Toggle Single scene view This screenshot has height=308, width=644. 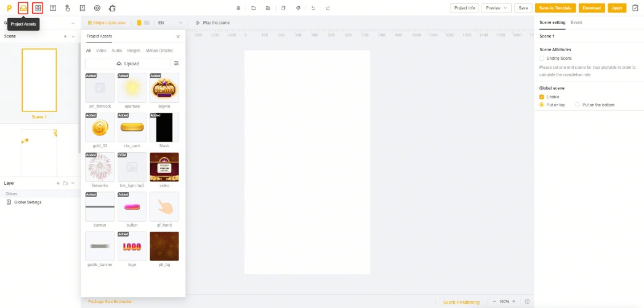(107, 23)
